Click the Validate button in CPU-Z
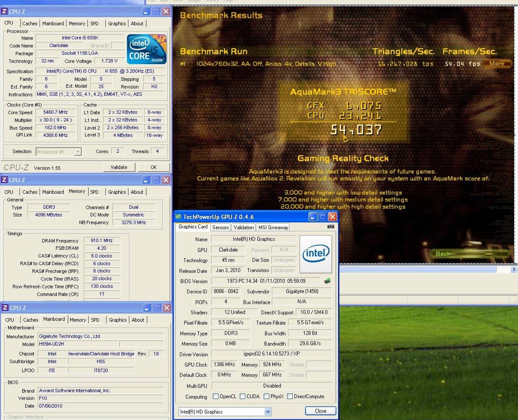 119,167
